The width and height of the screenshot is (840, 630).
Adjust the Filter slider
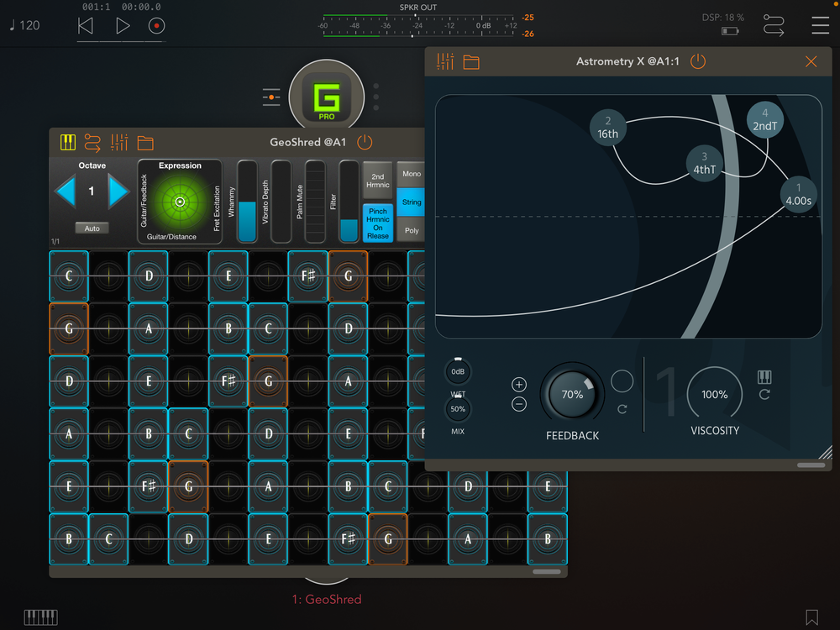tap(349, 202)
